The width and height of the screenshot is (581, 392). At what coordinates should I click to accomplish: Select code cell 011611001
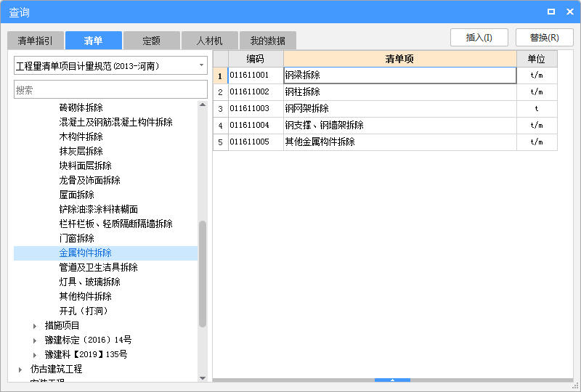click(x=256, y=75)
